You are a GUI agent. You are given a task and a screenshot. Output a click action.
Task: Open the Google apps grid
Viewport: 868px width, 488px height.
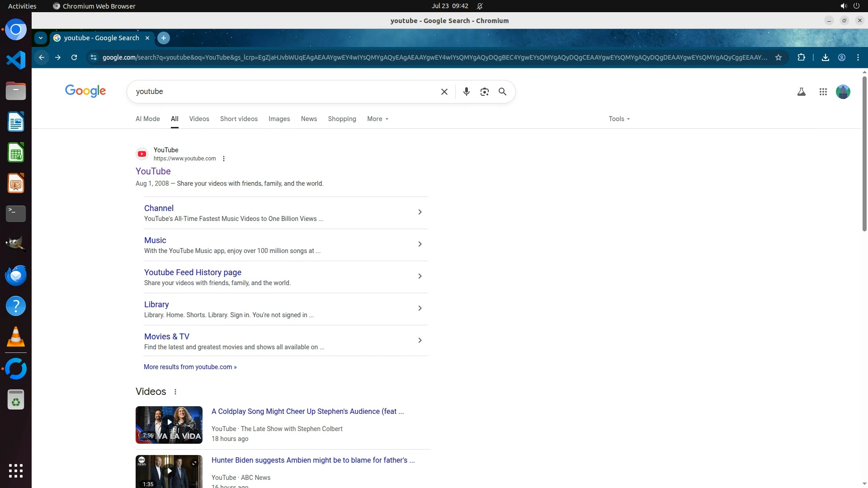823,92
